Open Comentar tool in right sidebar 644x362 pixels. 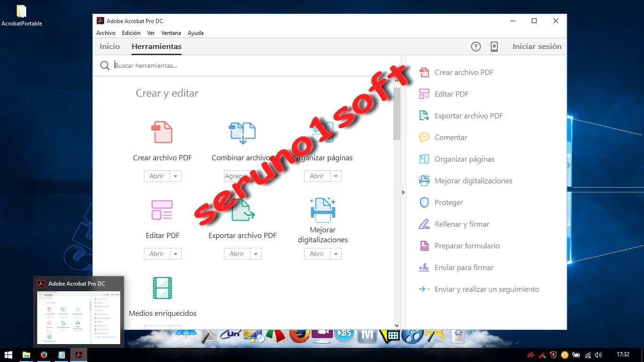(443, 137)
